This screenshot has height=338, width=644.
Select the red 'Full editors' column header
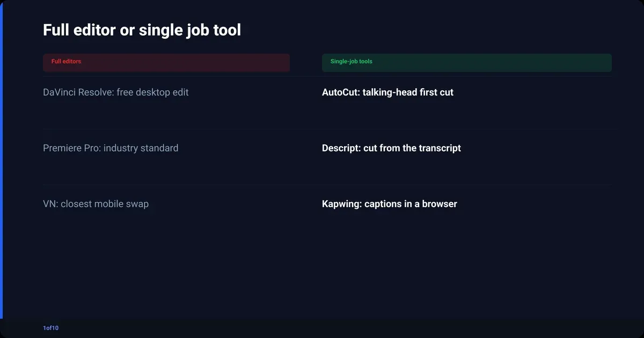(166, 63)
